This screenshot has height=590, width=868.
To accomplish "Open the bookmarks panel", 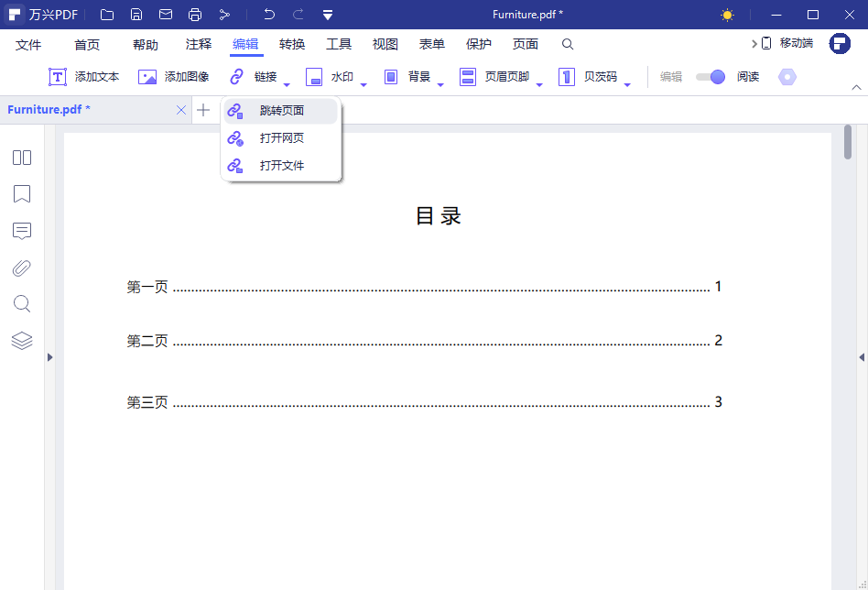I will 22,194.
